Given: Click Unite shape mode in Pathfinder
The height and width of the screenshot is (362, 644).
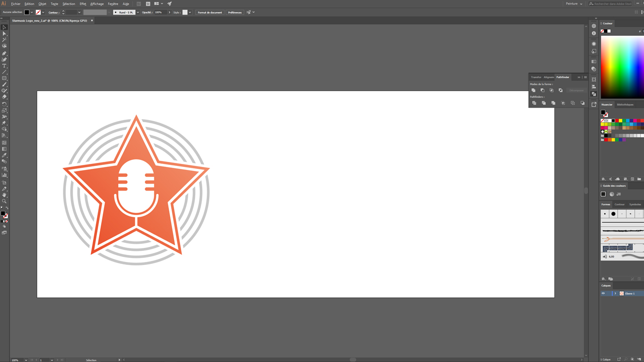Looking at the screenshot, I should click(x=533, y=90).
